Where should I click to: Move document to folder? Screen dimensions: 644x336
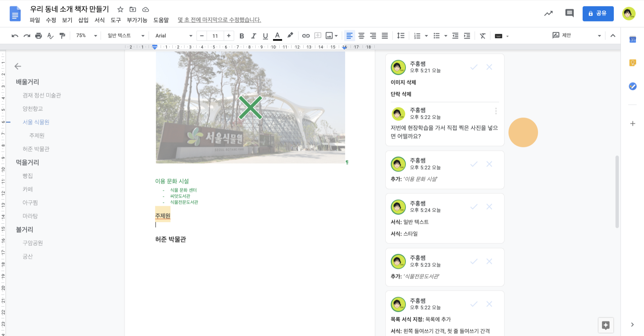133,9
